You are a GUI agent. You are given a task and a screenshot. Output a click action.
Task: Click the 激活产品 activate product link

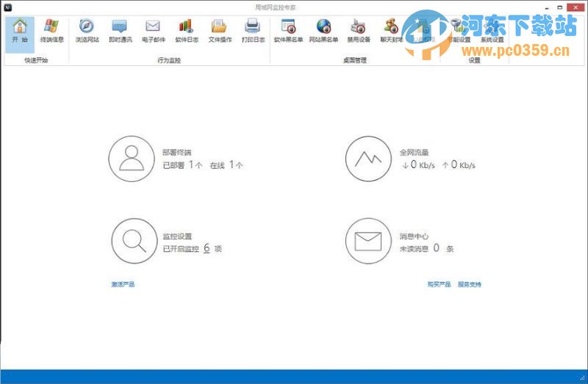(123, 284)
